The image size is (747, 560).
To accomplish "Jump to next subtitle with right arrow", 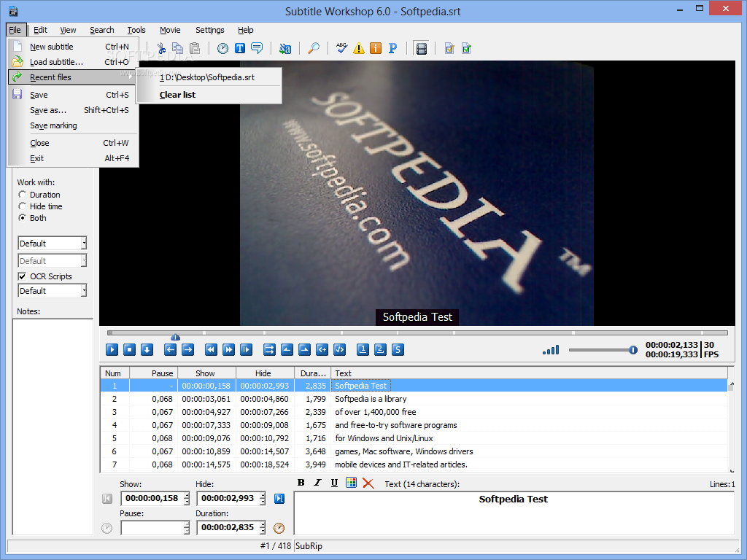I will tap(187, 350).
